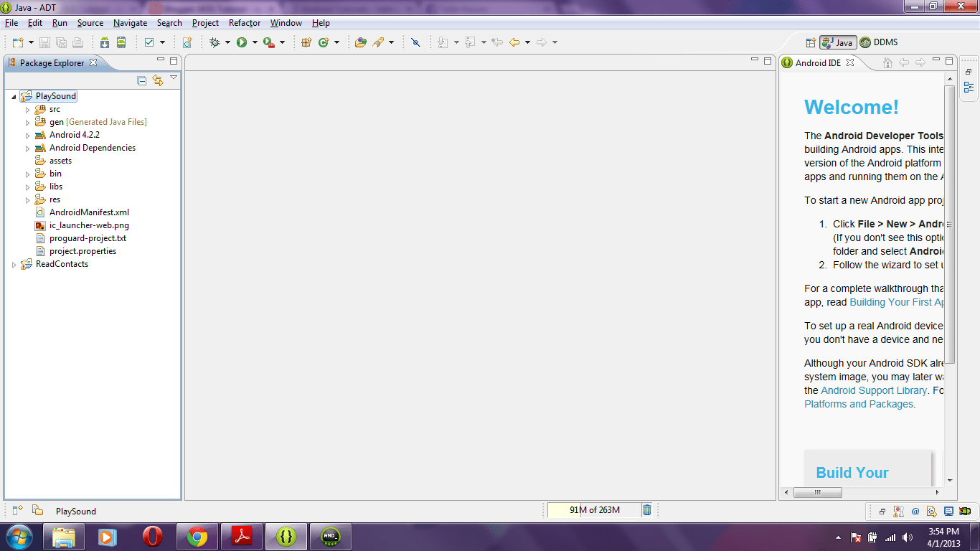Viewport: 980px width, 551px height.
Task: Open dropdown next to External Tools icon
Action: tap(282, 42)
